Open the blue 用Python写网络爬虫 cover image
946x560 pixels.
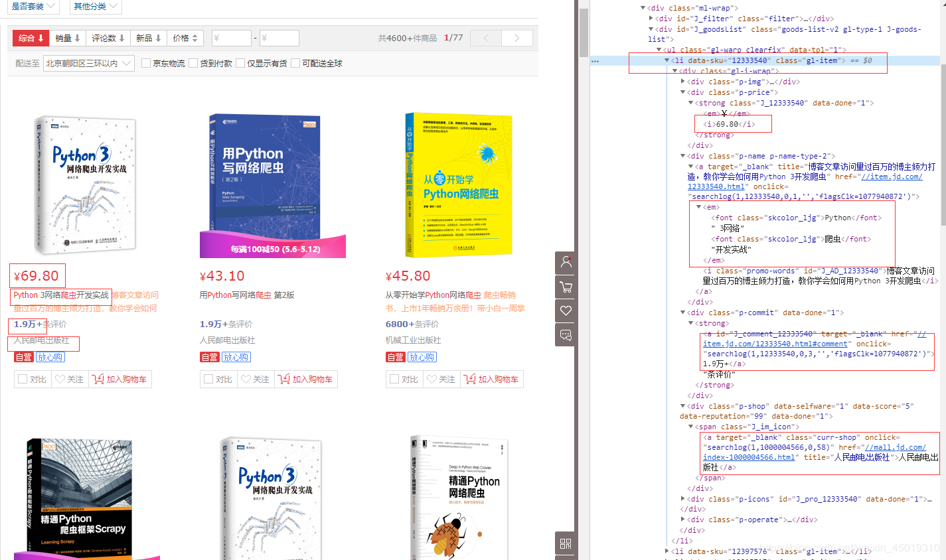pos(273,186)
